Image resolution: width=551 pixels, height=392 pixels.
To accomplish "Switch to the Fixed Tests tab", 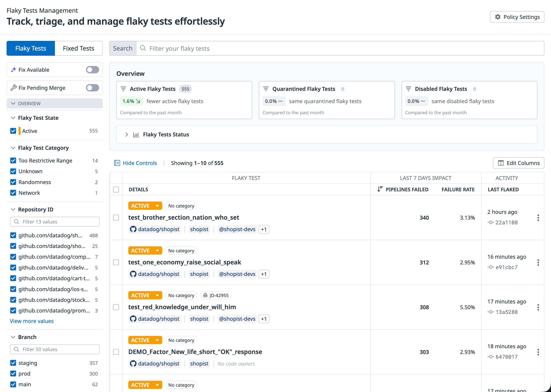I will [x=79, y=48].
